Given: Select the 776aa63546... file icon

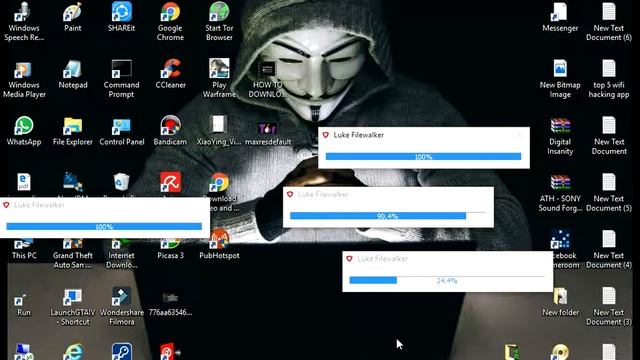Looking at the screenshot, I should [170, 304].
